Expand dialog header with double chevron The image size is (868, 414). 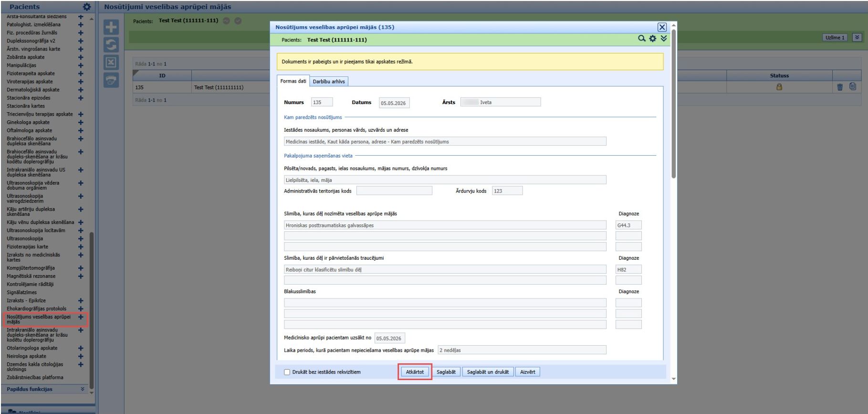[x=664, y=38]
